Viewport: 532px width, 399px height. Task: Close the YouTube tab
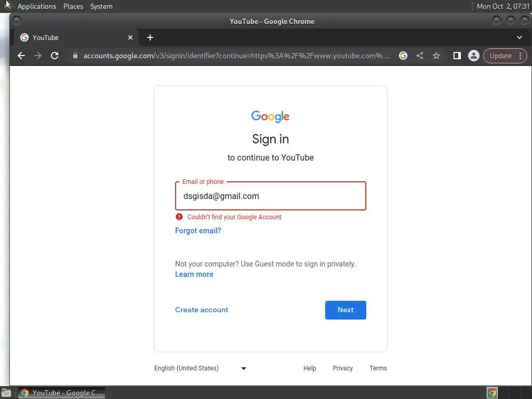[130, 37]
